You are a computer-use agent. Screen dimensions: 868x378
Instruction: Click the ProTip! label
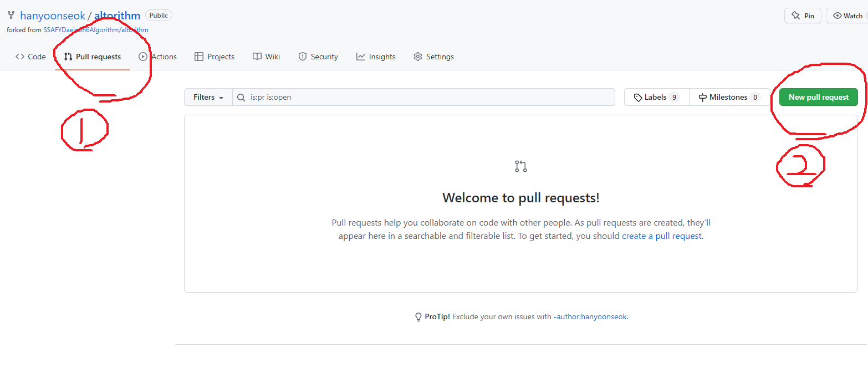[437, 317]
